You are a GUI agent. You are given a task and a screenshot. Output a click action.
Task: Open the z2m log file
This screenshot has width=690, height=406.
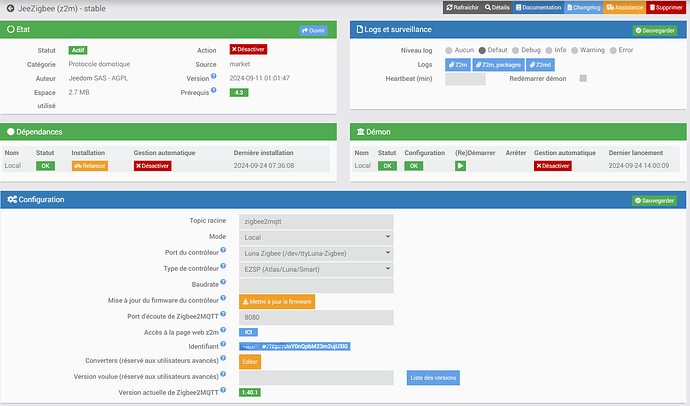click(x=458, y=65)
